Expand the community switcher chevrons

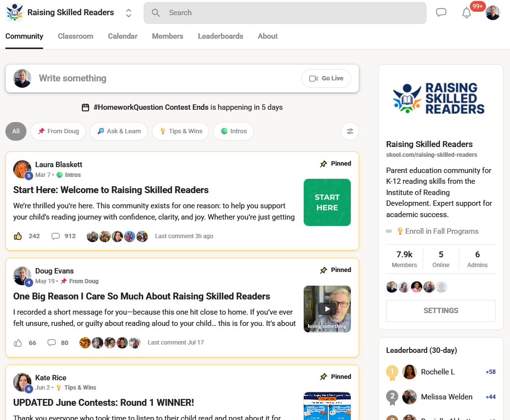(x=128, y=13)
